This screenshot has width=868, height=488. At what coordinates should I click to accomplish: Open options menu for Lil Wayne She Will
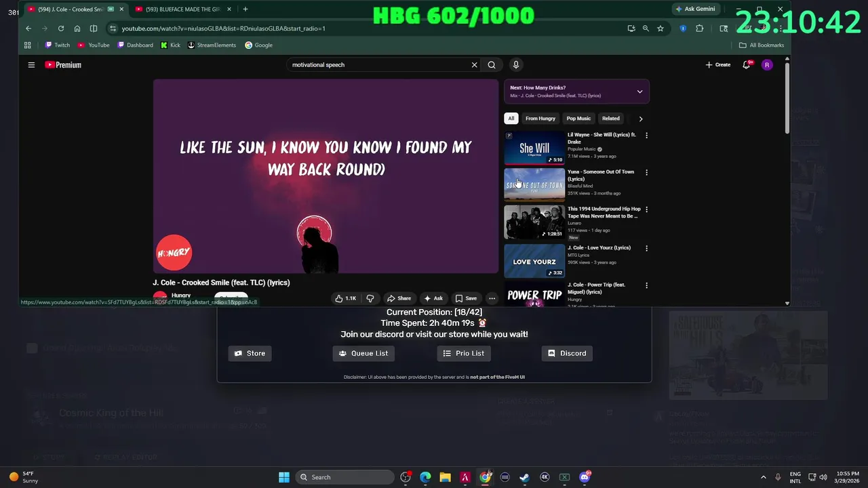646,136
